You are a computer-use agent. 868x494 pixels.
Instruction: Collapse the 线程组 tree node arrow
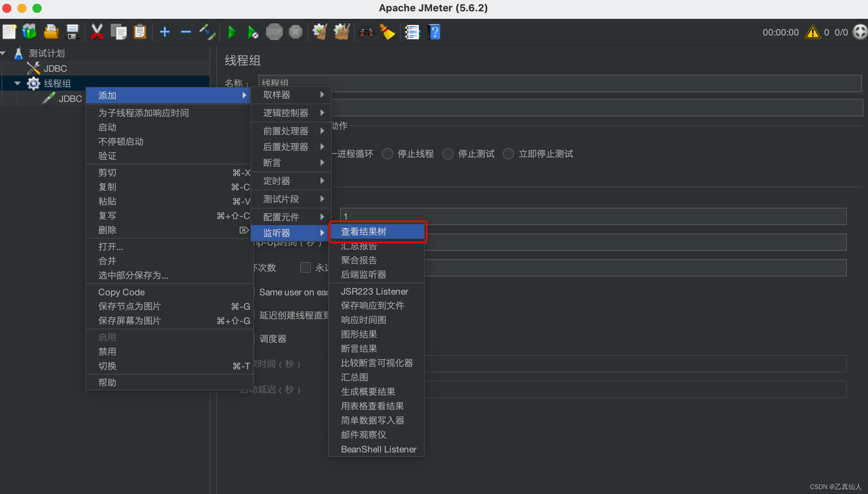(x=17, y=83)
